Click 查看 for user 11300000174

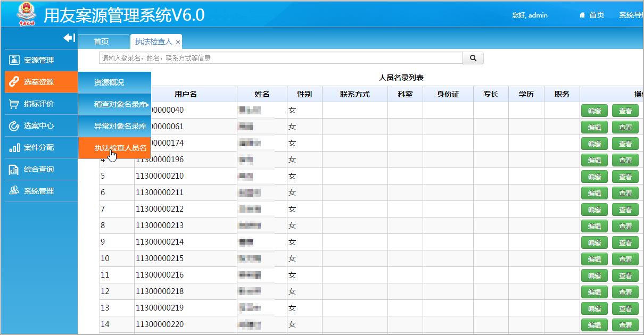click(625, 144)
